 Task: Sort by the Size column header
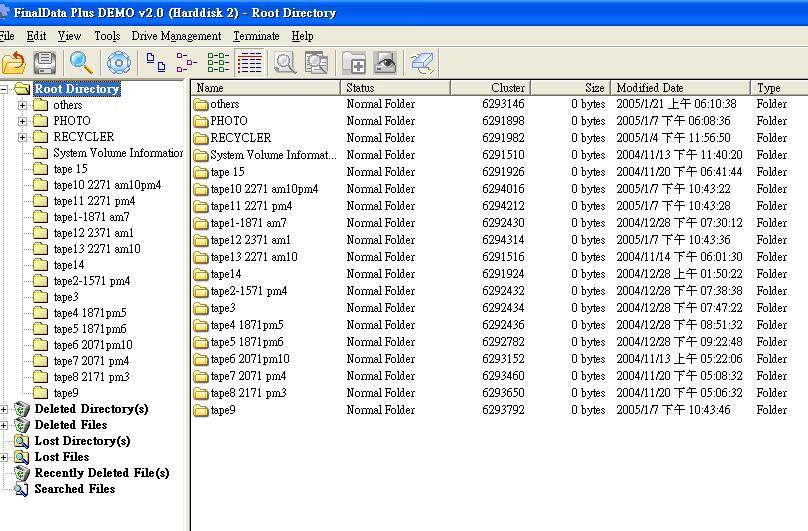point(570,88)
